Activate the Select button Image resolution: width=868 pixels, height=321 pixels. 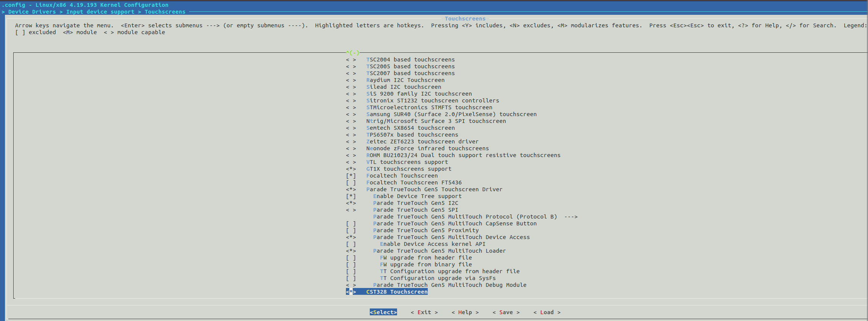pos(383,312)
